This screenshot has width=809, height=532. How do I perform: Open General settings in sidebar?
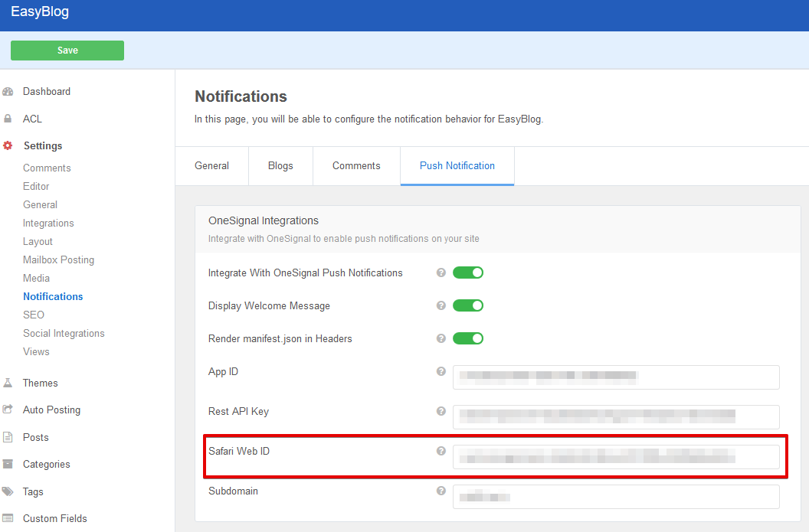[41, 204]
